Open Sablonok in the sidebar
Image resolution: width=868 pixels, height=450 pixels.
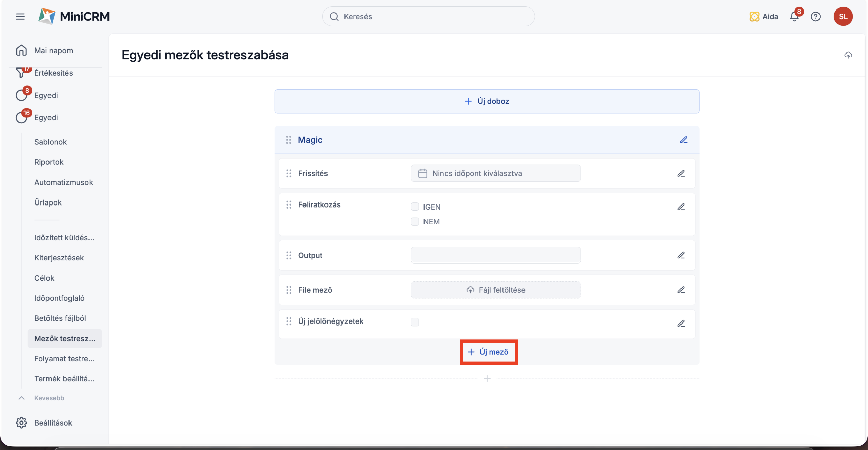[51, 142]
